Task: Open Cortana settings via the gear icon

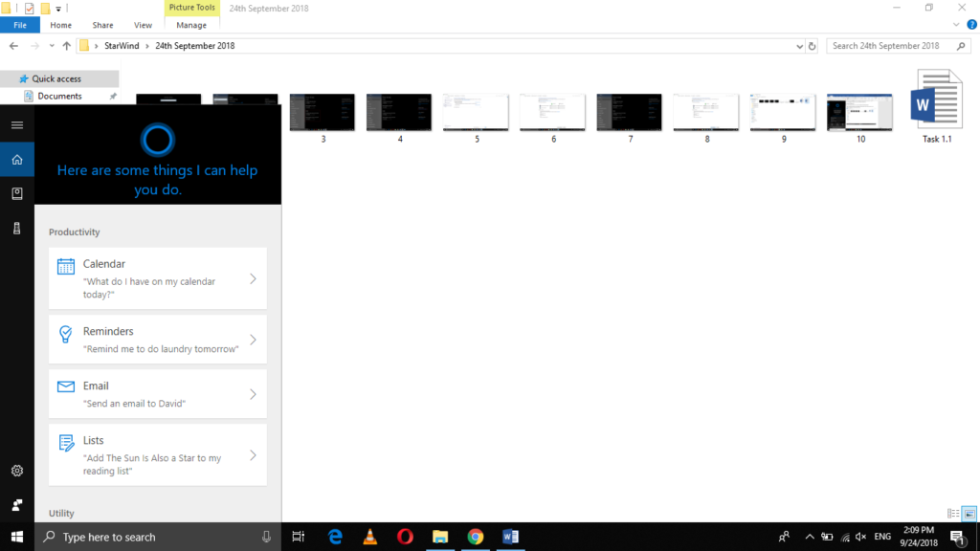Action: (x=16, y=471)
